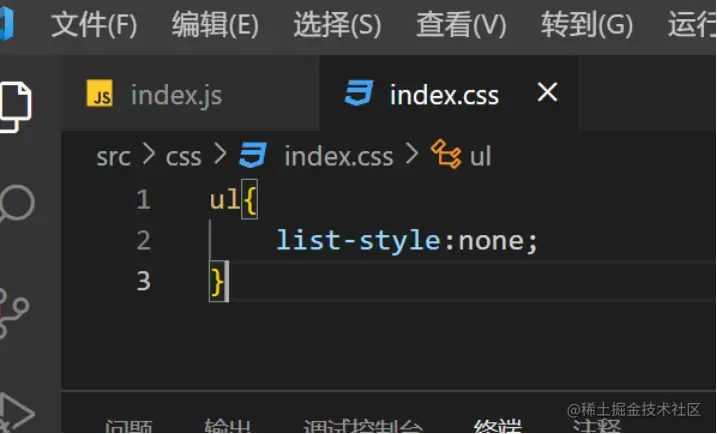Click the CSS file icon on index.css tab
This screenshot has width=717, height=434.
(358, 95)
